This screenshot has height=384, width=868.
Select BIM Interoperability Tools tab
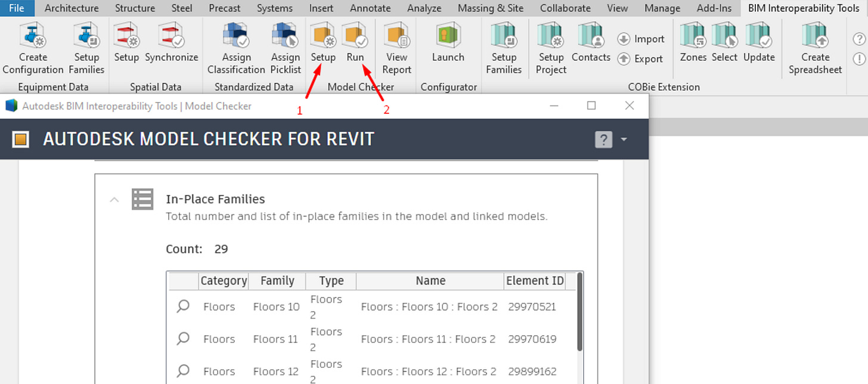[804, 8]
